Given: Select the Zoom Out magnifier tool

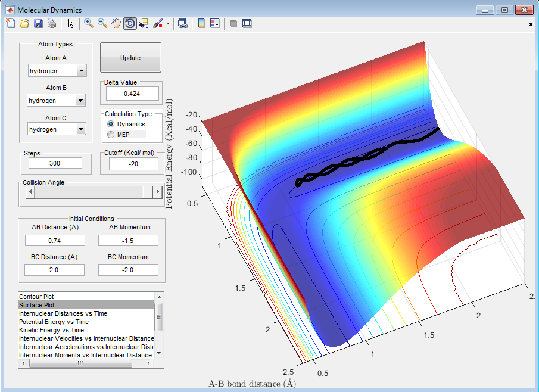Looking at the screenshot, I should click(102, 23).
